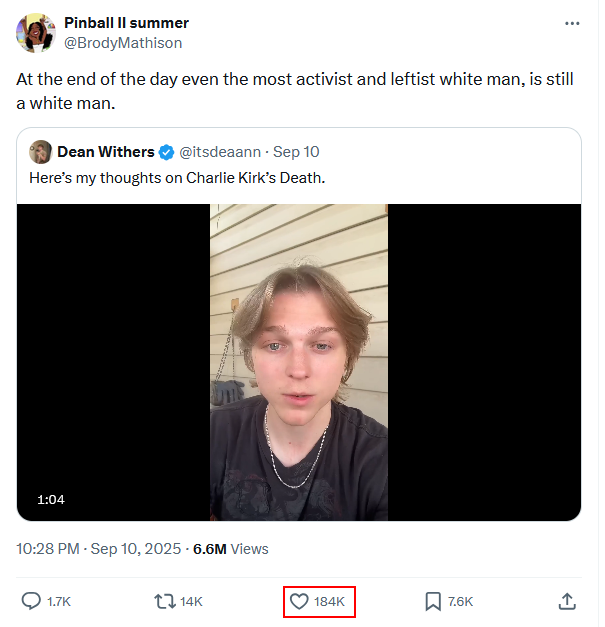Open quoted text about Charlie Kirk
The image size is (605, 627).
click(177, 178)
